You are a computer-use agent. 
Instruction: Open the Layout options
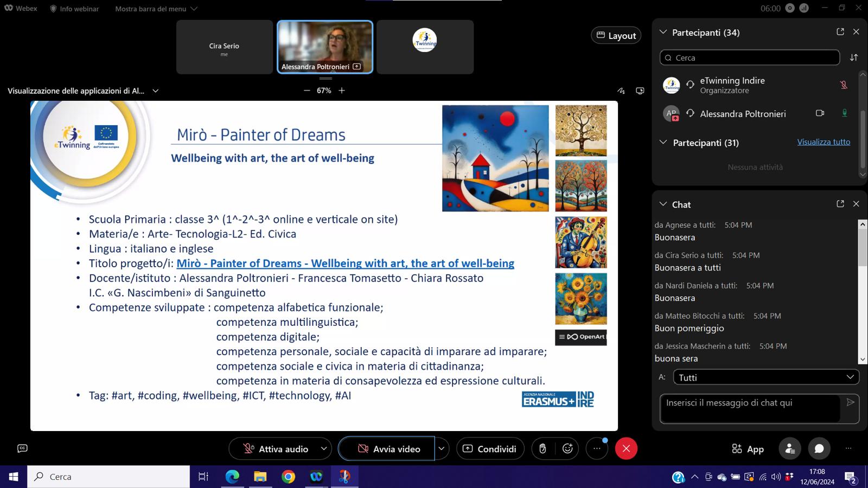pyautogui.click(x=616, y=35)
